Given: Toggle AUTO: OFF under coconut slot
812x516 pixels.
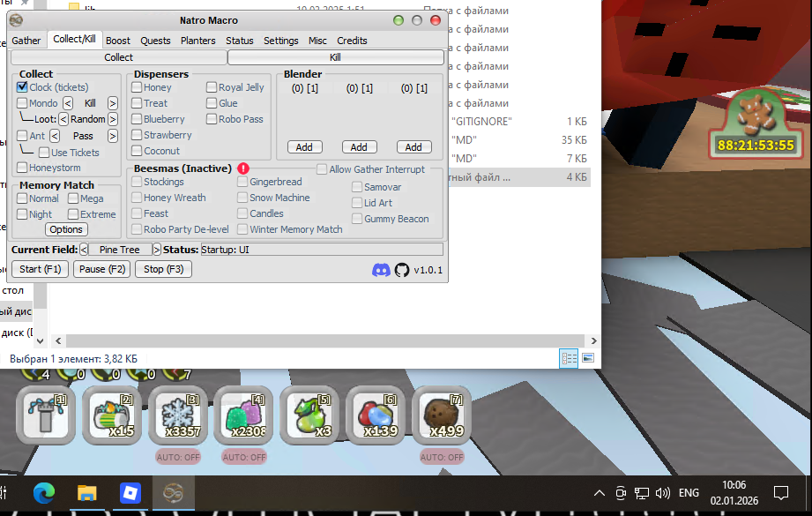Looking at the screenshot, I should (442, 457).
